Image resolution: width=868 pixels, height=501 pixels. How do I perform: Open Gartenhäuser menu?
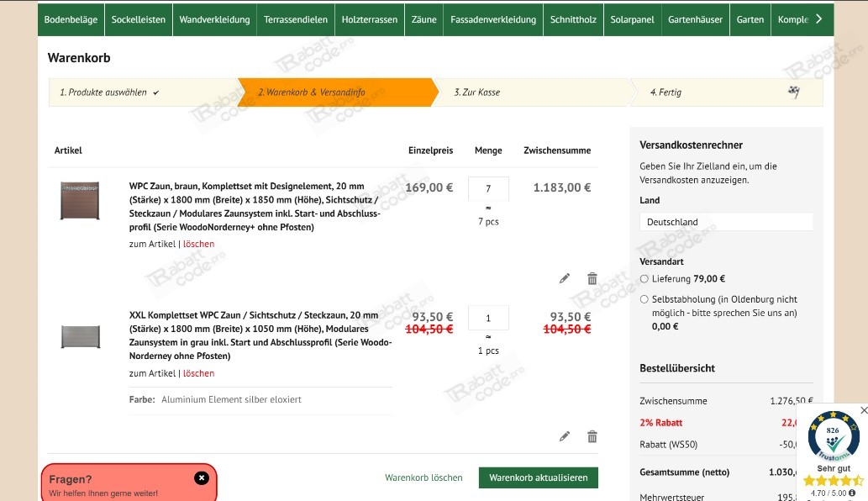pyautogui.click(x=695, y=19)
